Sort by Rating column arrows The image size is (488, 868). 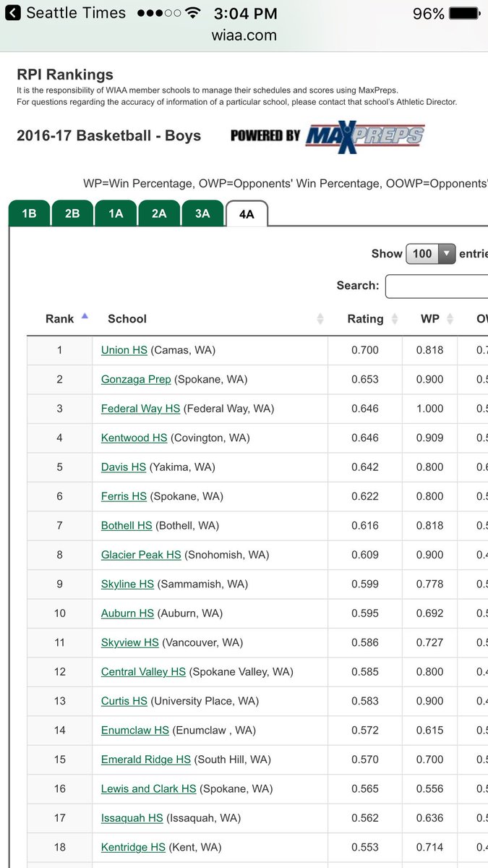(x=395, y=319)
